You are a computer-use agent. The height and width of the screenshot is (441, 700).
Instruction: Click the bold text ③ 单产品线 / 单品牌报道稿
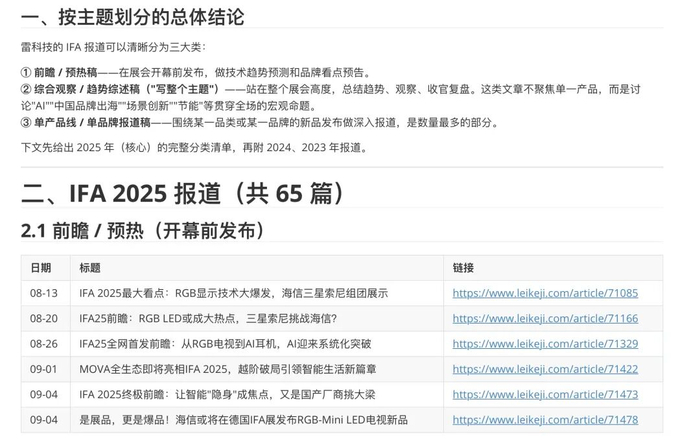click(86, 123)
